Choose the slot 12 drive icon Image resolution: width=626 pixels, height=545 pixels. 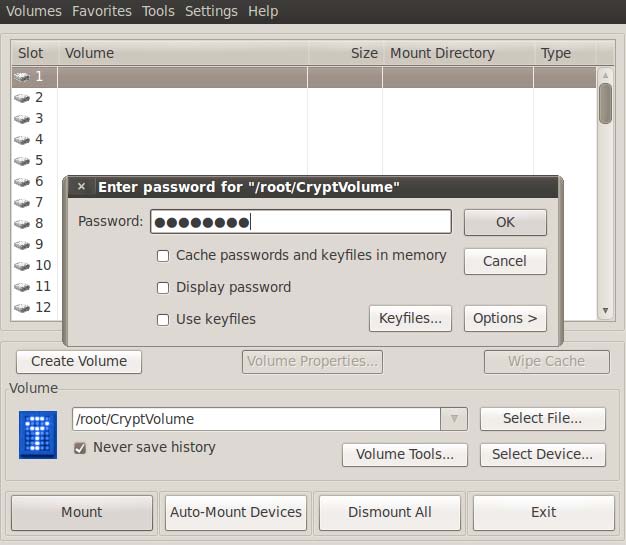pos(22,308)
